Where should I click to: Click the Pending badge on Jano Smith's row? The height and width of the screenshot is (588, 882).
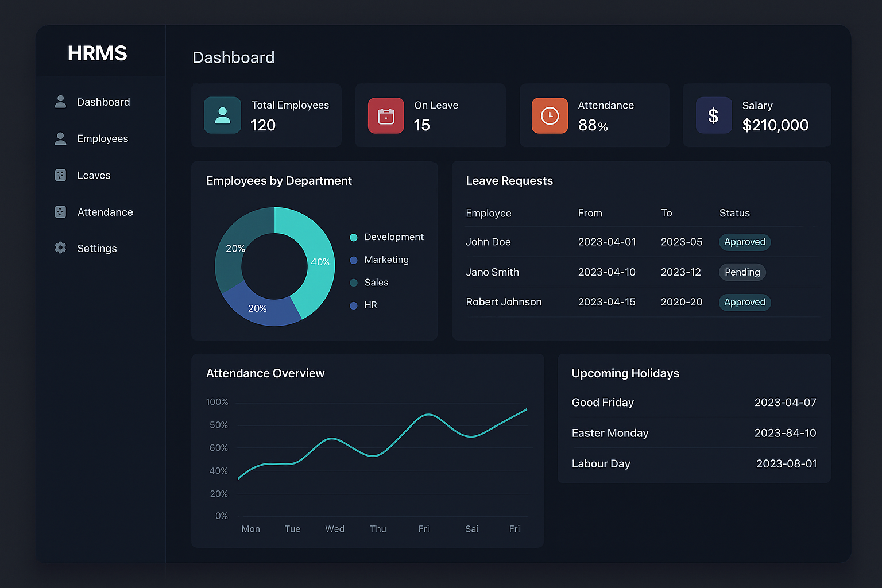742,272
